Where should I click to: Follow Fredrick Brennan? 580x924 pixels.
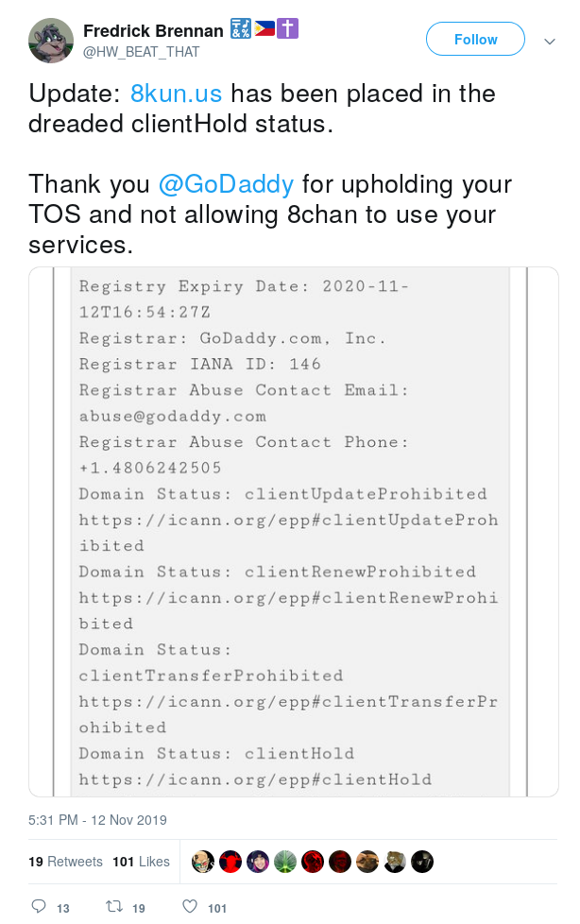475,39
